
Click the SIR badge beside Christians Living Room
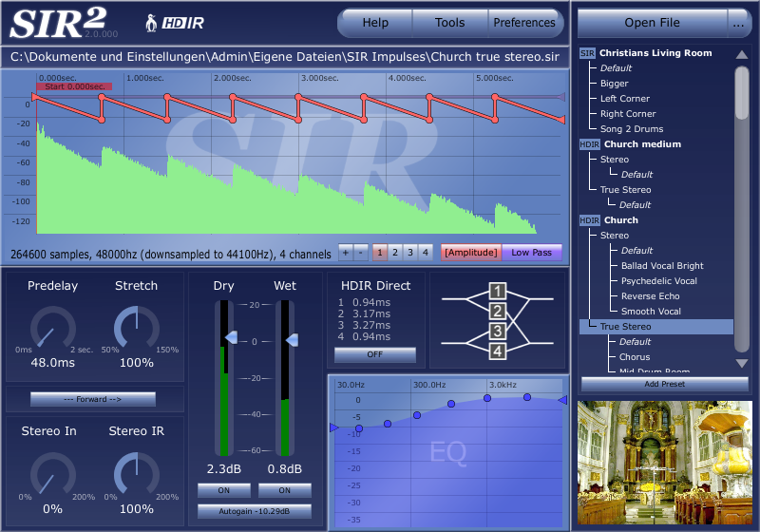click(x=587, y=53)
